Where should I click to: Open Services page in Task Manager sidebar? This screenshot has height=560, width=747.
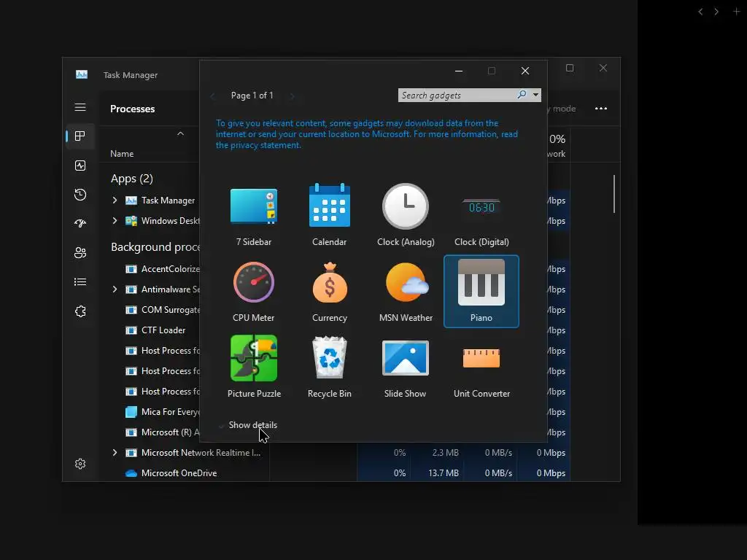coord(80,311)
